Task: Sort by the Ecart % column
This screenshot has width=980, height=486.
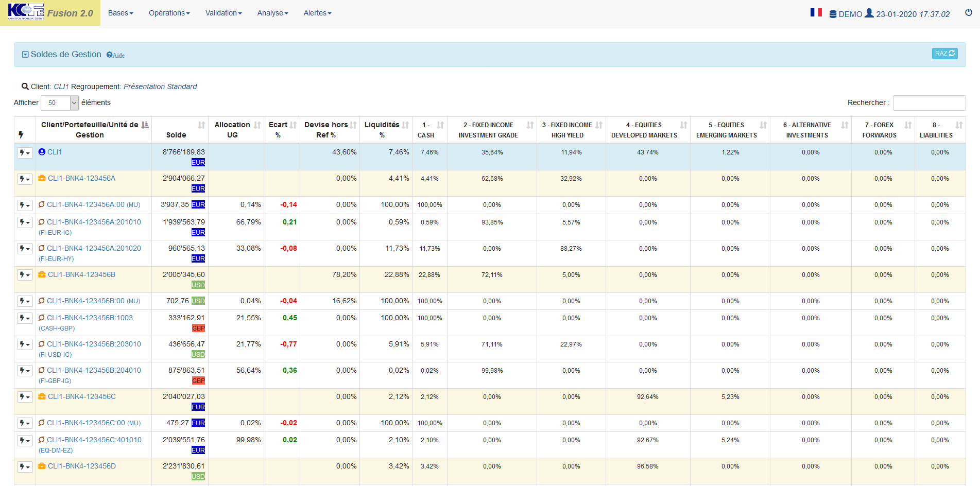Action: (293, 125)
